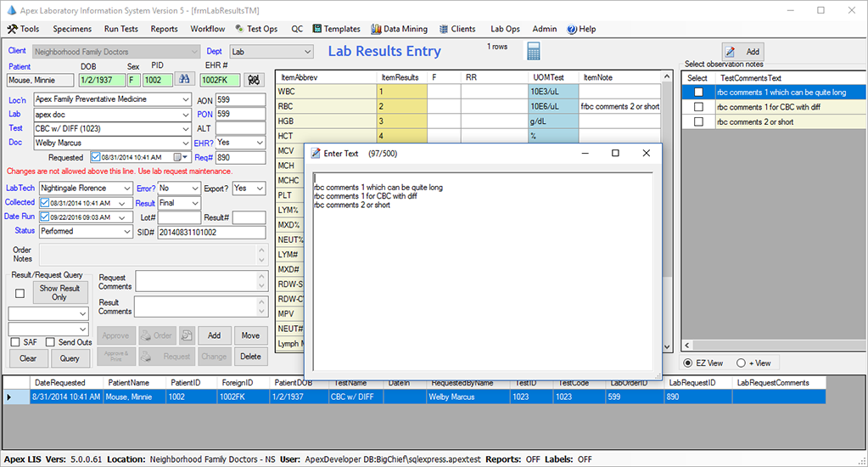Open the LabTech dropdown

pyautogui.click(x=126, y=188)
